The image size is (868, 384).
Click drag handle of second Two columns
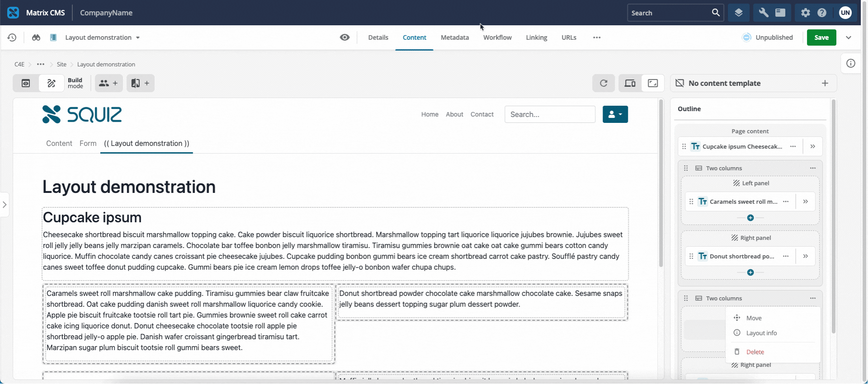click(686, 298)
